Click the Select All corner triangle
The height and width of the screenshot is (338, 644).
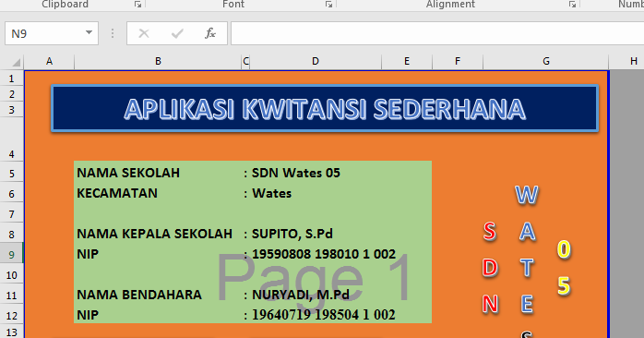(16, 63)
